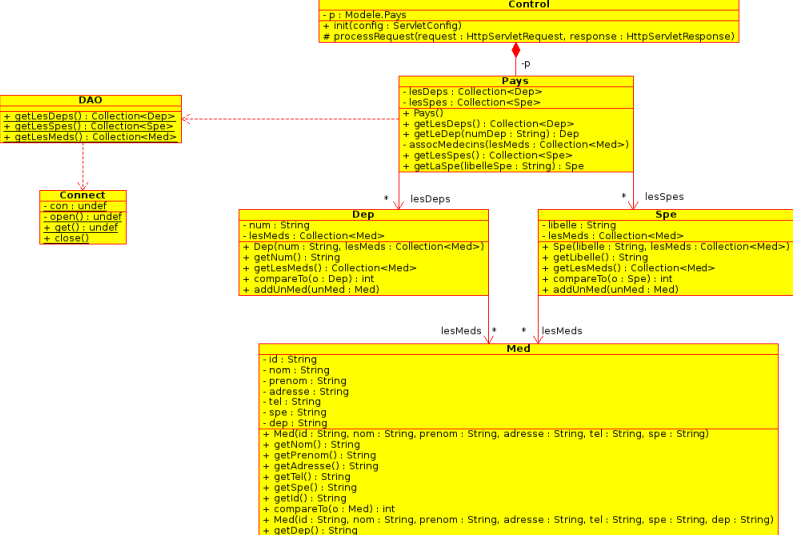The width and height of the screenshot is (793, 535).
Task: Select the red composition diamond under Control
Action: point(516,51)
